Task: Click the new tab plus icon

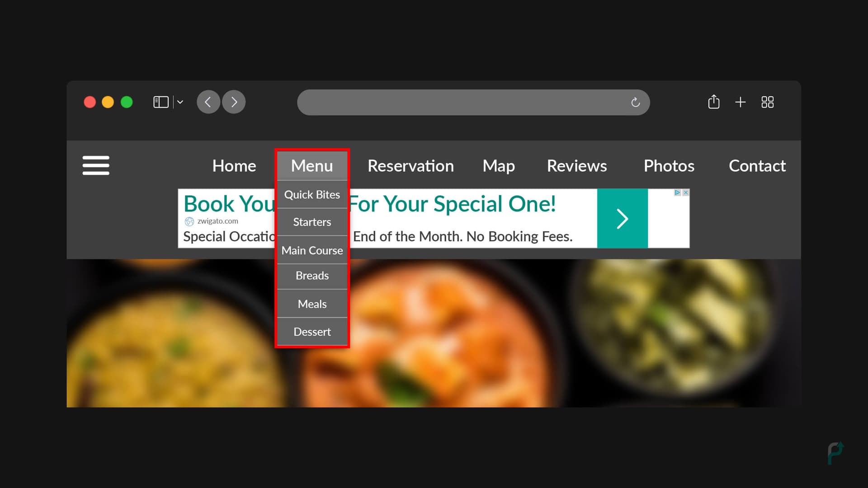Action: [x=741, y=102]
